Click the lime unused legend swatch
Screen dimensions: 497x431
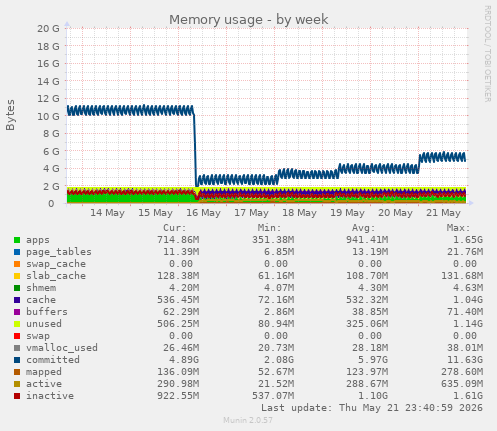[17, 324]
